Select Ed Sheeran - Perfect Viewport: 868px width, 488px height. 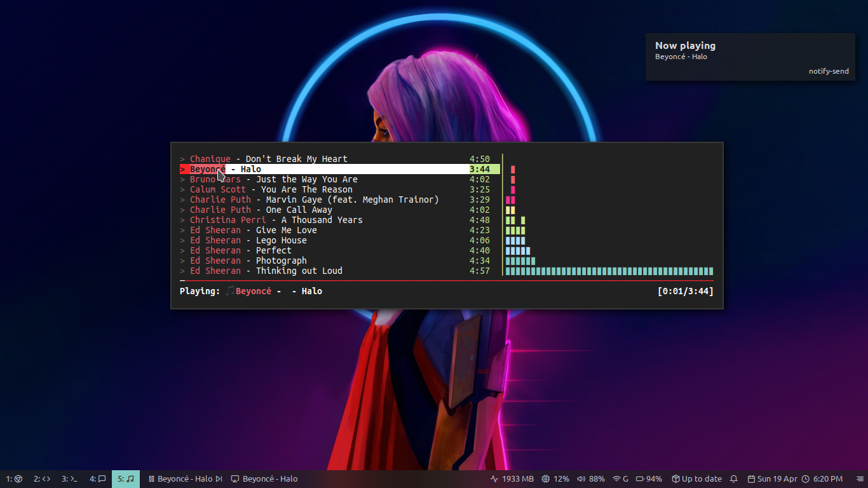pos(340,250)
